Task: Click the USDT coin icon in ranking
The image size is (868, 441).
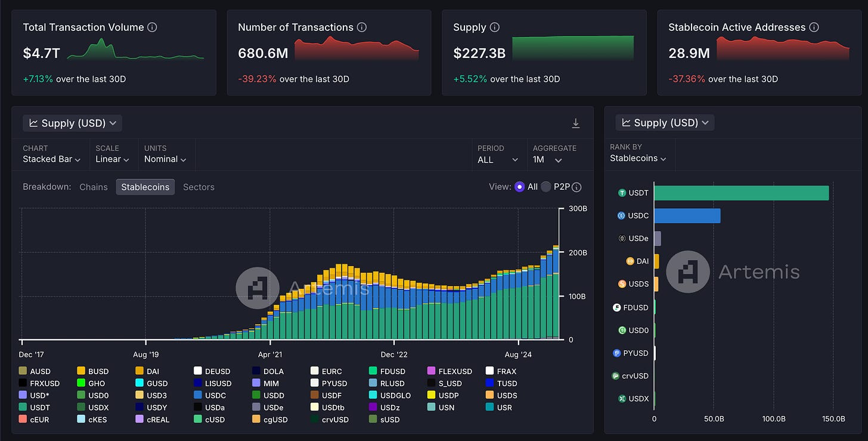Action: tap(622, 193)
